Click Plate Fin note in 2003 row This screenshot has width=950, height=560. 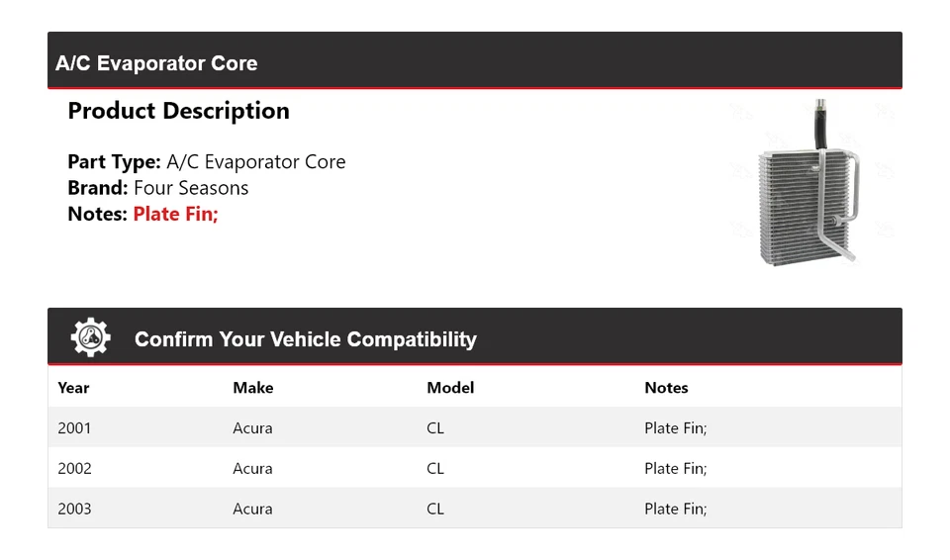click(x=675, y=509)
